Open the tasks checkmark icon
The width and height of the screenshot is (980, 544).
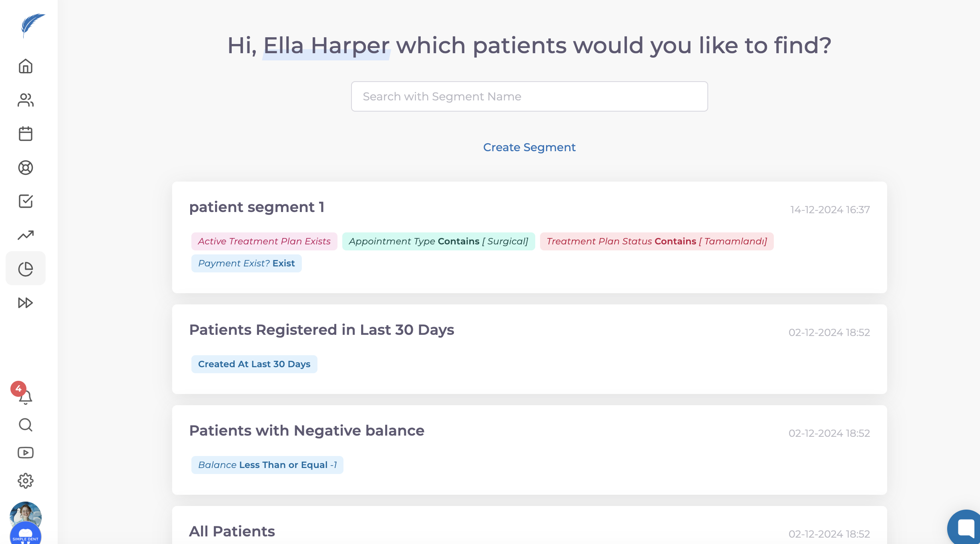click(x=26, y=201)
